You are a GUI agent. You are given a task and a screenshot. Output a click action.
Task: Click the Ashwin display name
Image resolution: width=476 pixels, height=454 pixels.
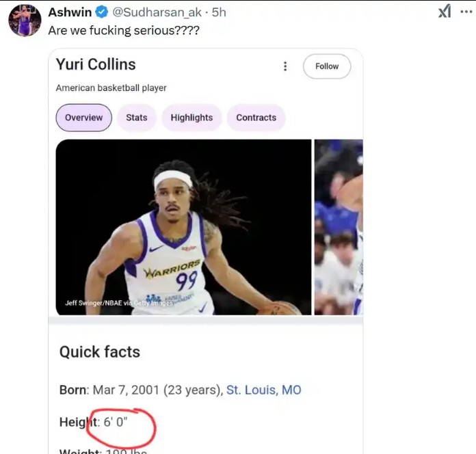click(x=70, y=12)
